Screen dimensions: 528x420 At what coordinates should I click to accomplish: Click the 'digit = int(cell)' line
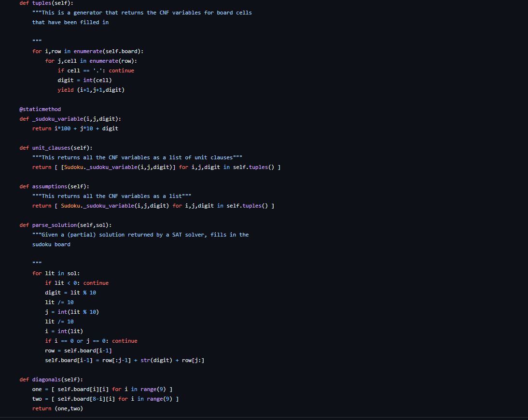(84, 80)
